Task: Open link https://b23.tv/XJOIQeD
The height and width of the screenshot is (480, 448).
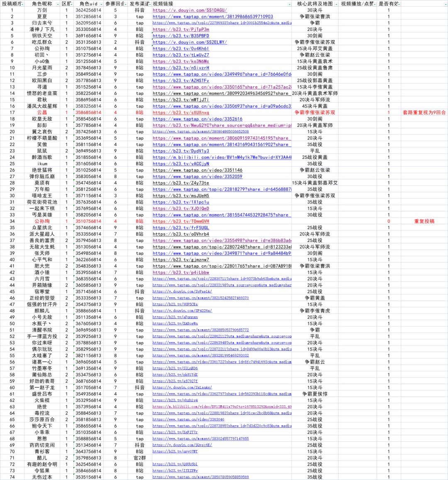Action: [181, 208]
